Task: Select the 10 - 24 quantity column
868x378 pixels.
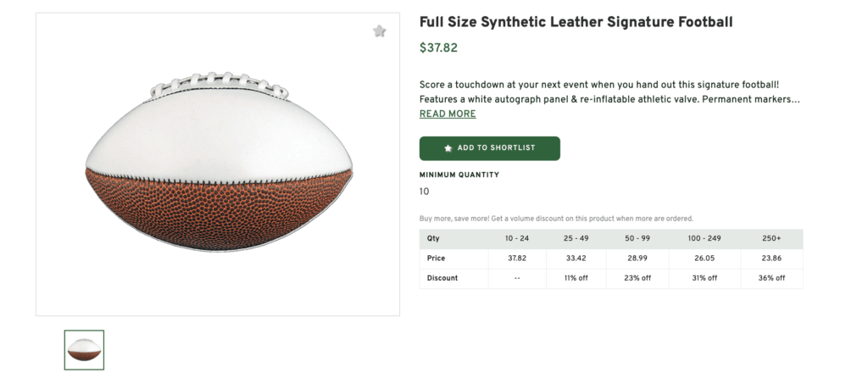Action: click(517, 238)
